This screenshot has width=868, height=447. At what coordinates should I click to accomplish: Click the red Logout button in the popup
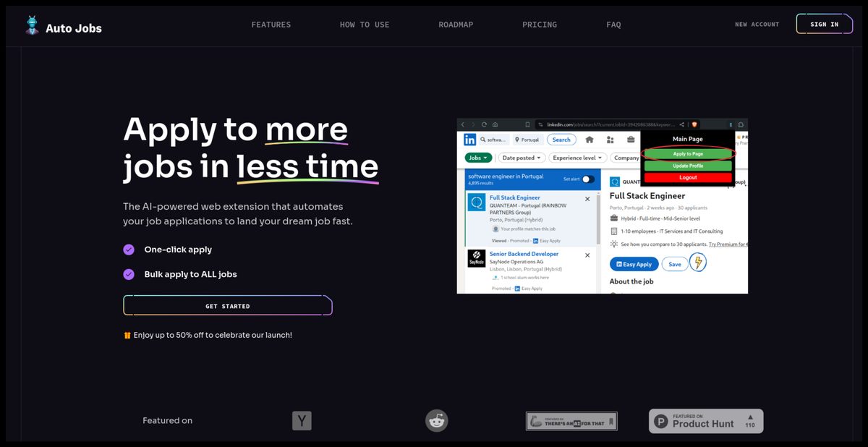(688, 177)
